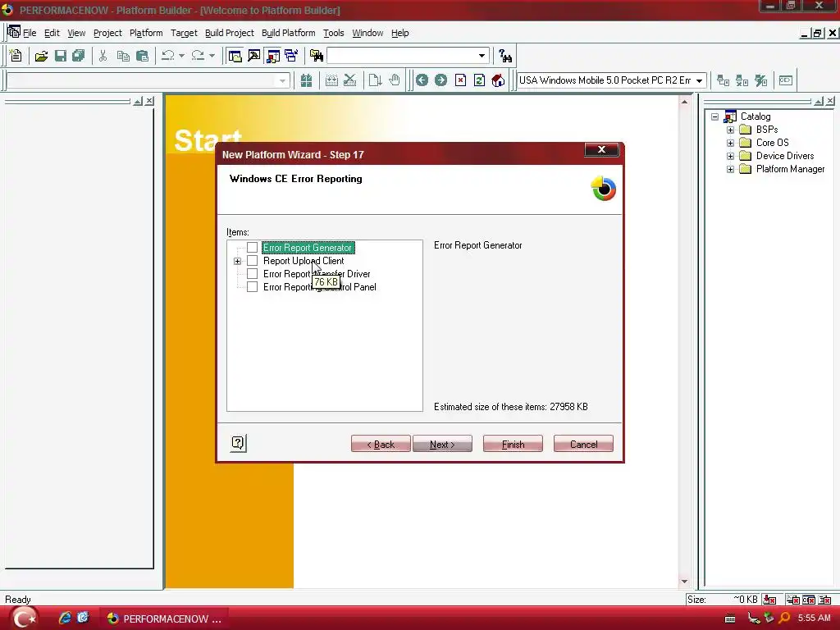Image resolution: width=840 pixels, height=630 pixels.
Task: Click the wizard help question icon
Action: (x=239, y=443)
